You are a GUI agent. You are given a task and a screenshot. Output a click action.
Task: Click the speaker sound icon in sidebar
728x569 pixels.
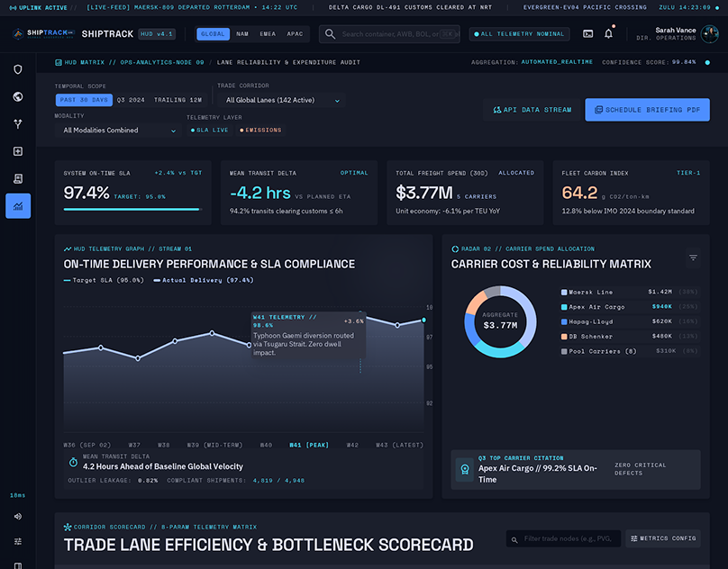18,516
